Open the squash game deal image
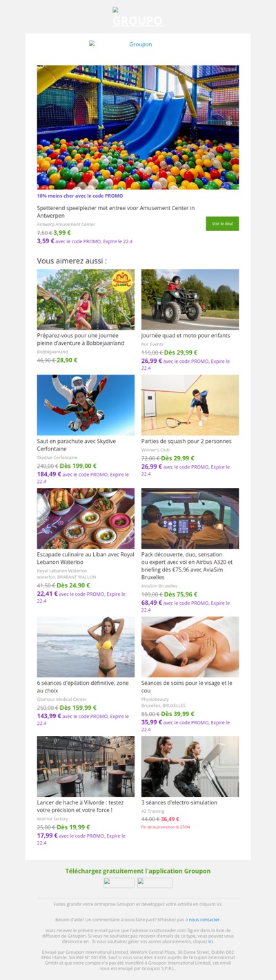The image size is (276, 980). point(190,405)
